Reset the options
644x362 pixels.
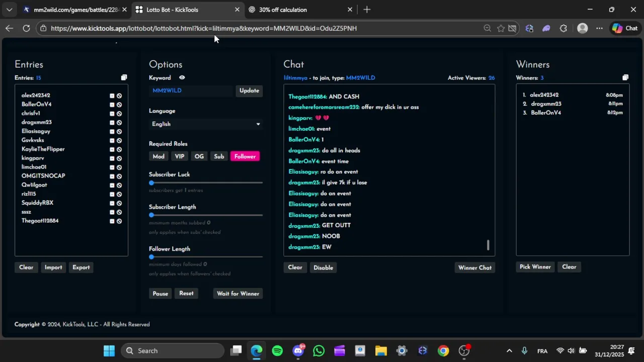186,294
